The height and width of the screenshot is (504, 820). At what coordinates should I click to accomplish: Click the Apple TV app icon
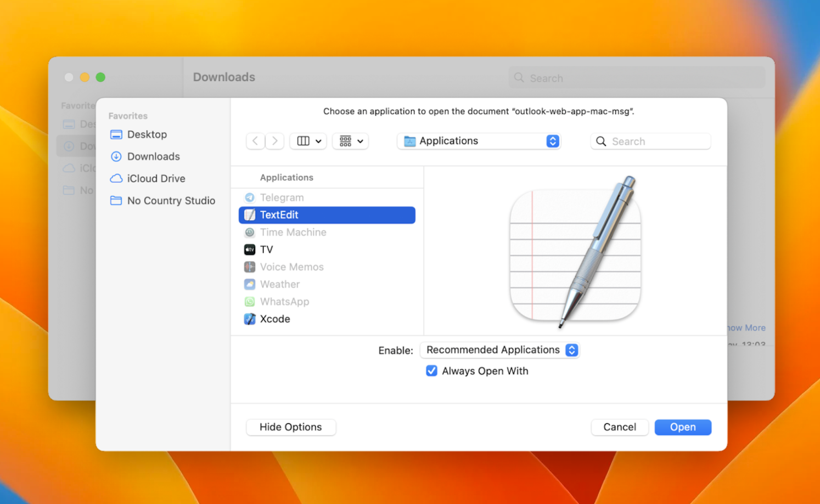250,250
